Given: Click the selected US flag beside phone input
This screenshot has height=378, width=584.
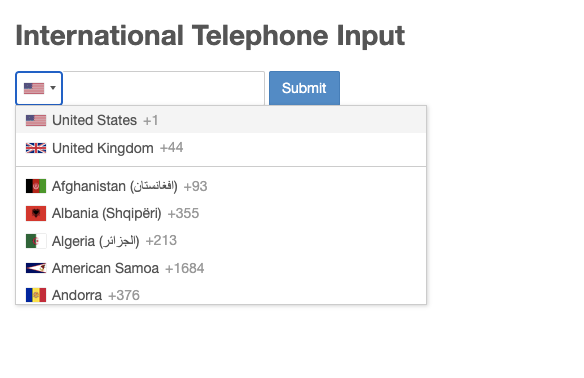Looking at the screenshot, I should (34, 88).
